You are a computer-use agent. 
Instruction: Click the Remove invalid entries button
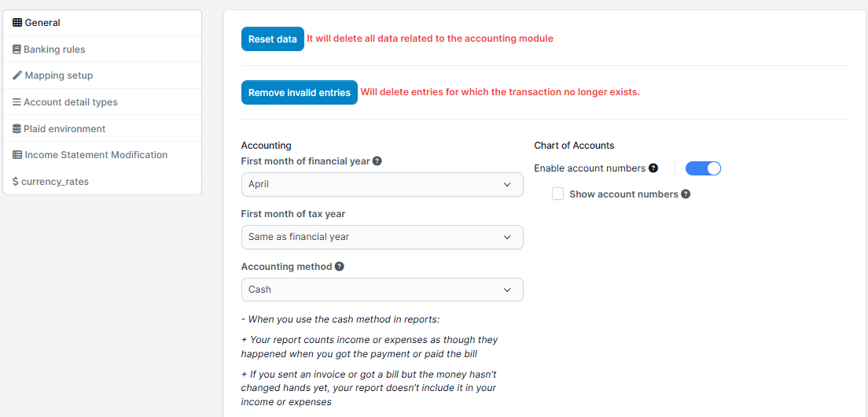pos(299,93)
